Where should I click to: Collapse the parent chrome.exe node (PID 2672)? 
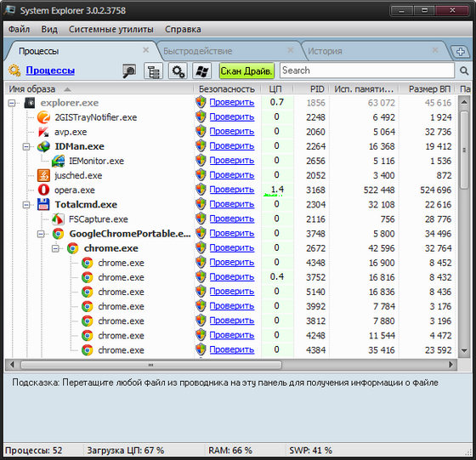click(55, 248)
